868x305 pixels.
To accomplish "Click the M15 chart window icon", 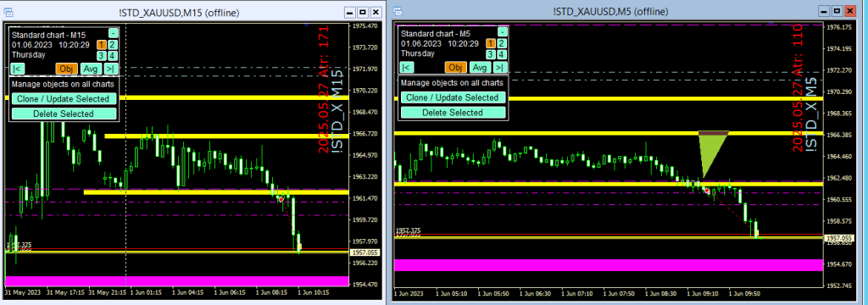I will click(8, 12).
